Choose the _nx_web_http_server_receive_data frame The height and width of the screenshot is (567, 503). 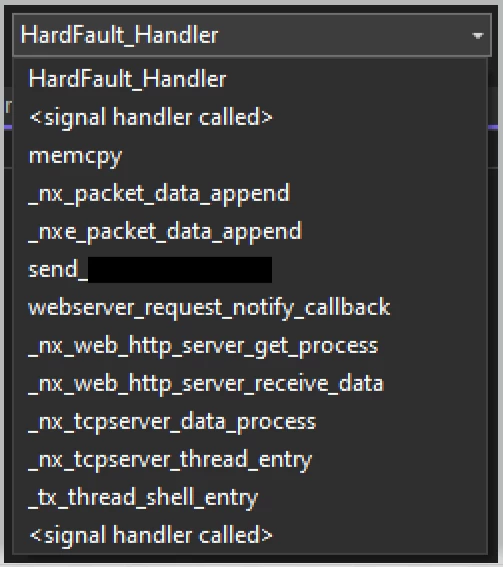(251, 384)
